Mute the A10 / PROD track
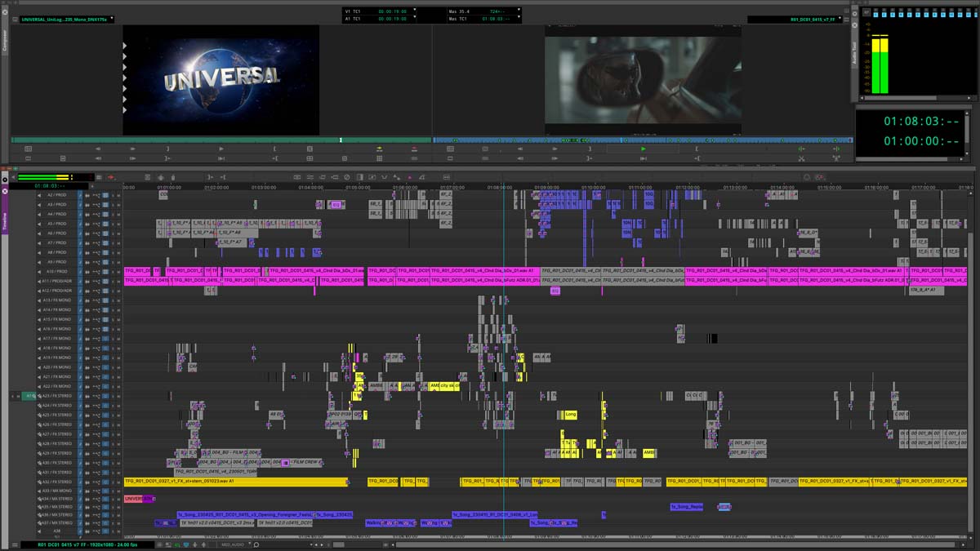Viewport: 980px width, 551px height. point(118,271)
